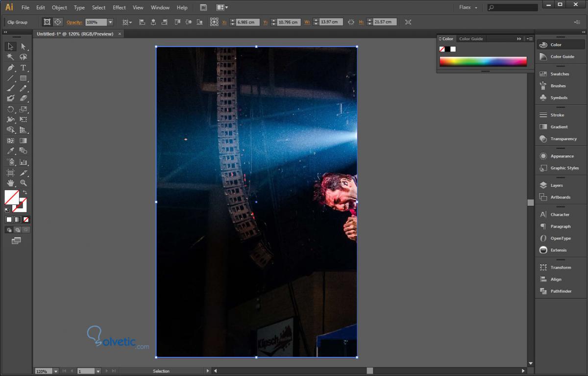
Task: Select the Type tool
Action: [23, 68]
